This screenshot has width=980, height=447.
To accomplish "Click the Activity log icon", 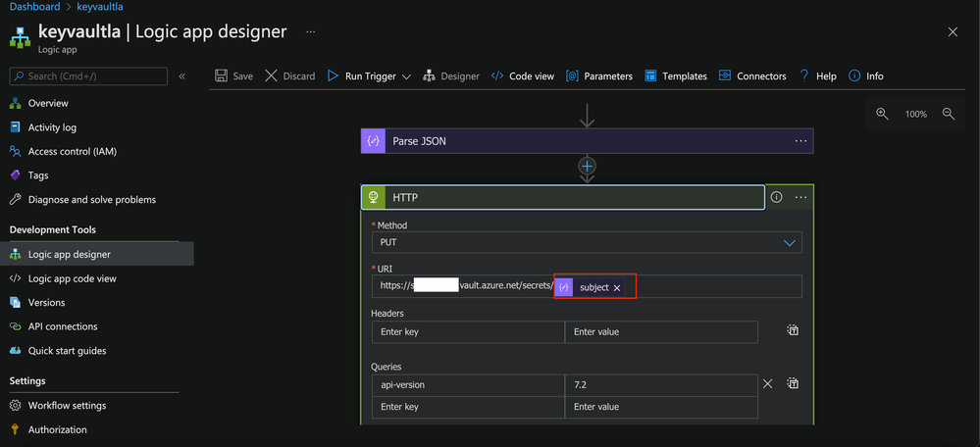I will (16, 127).
